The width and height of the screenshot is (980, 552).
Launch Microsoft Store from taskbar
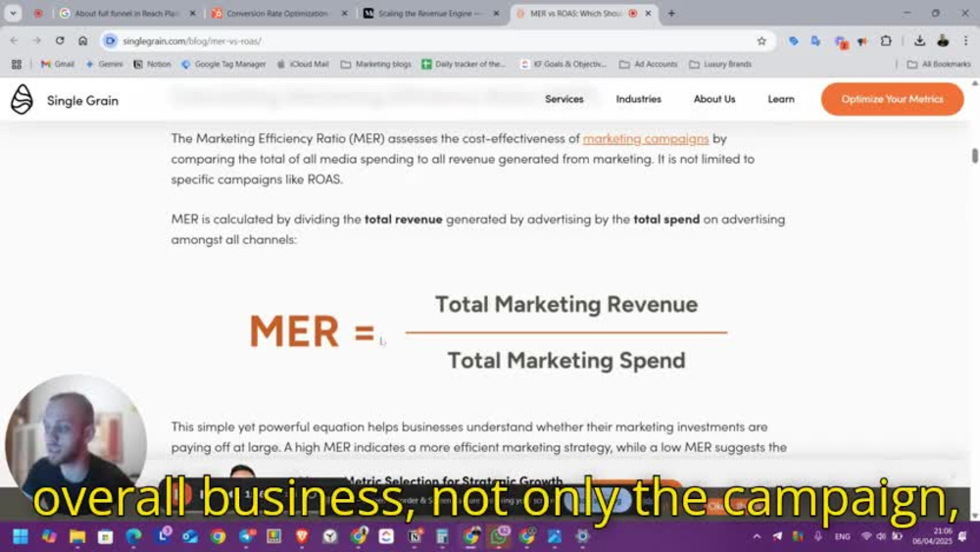click(x=105, y=536)
